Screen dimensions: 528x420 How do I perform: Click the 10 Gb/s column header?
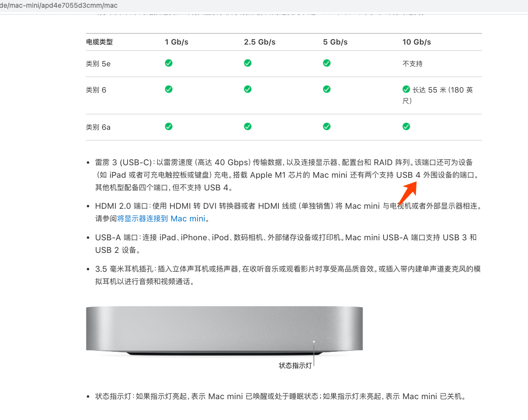(416, 42)
